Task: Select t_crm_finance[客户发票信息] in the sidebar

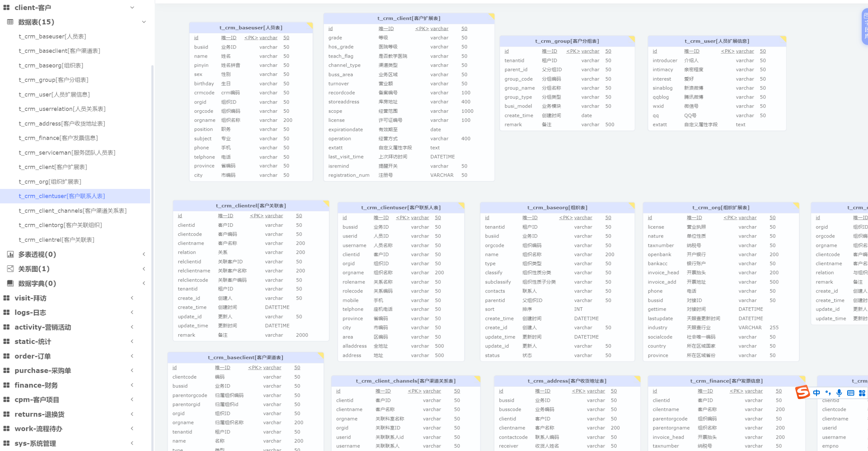Action: click(x=58, y=138)
